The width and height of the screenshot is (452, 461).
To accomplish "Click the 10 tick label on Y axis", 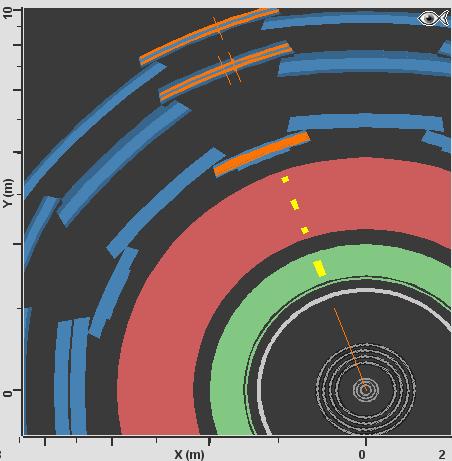I will point(7,13).
